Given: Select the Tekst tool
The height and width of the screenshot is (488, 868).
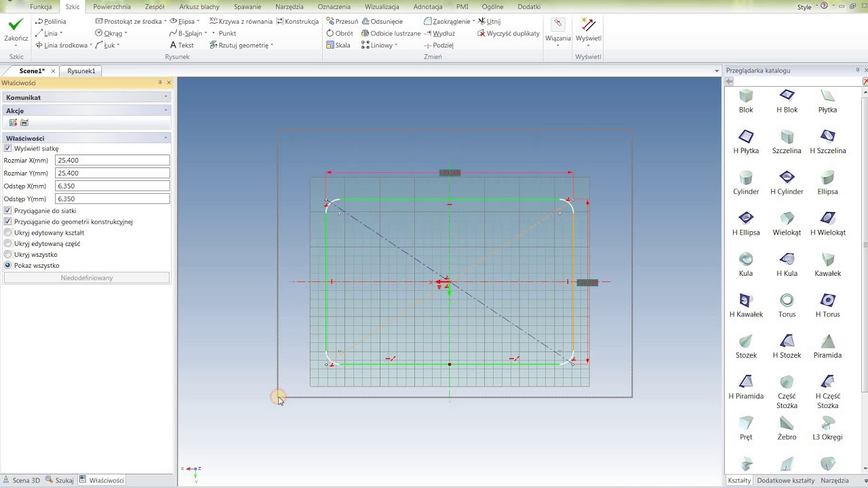Looking at the screenshot, I should 181,45.
